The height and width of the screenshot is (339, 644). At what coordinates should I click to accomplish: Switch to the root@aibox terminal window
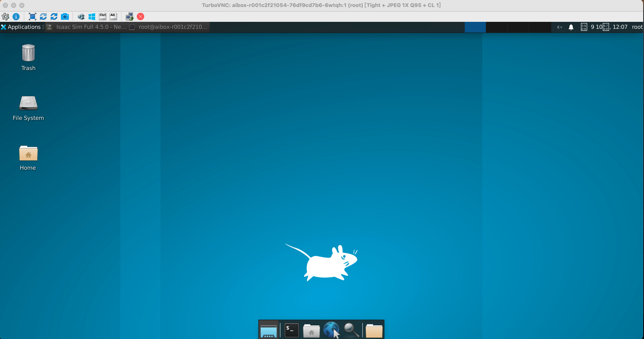pyautogui.click(x=169, y=27)
